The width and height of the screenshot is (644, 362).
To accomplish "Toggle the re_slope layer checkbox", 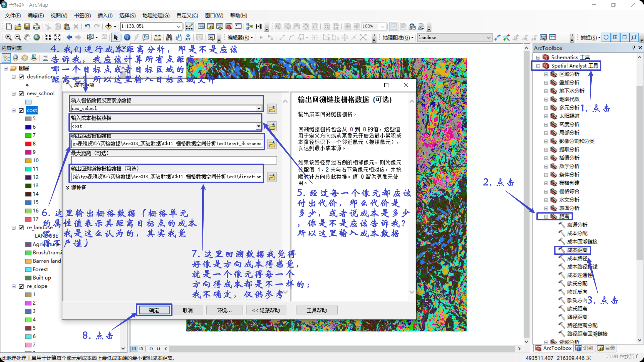I will click(21, 286).
